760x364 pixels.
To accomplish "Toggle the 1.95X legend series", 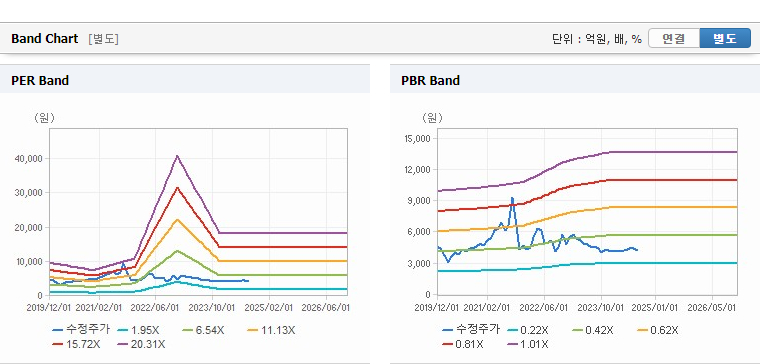I will click(138, 330).
